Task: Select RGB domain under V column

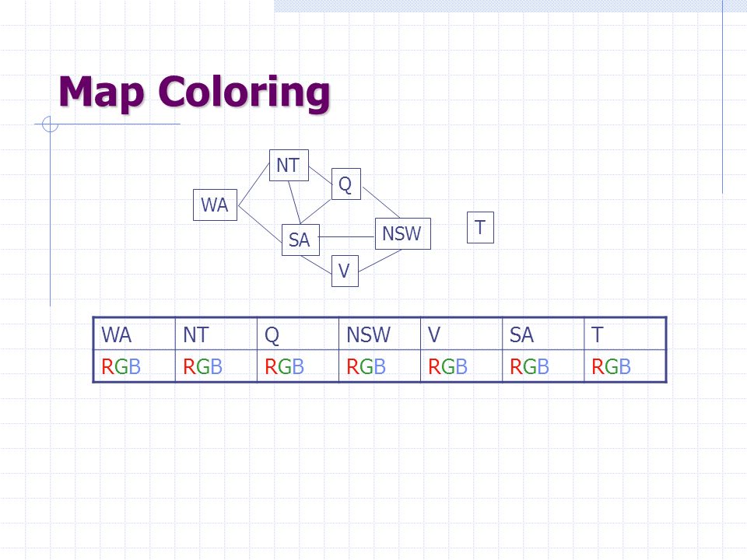Action: coord(448,366)
